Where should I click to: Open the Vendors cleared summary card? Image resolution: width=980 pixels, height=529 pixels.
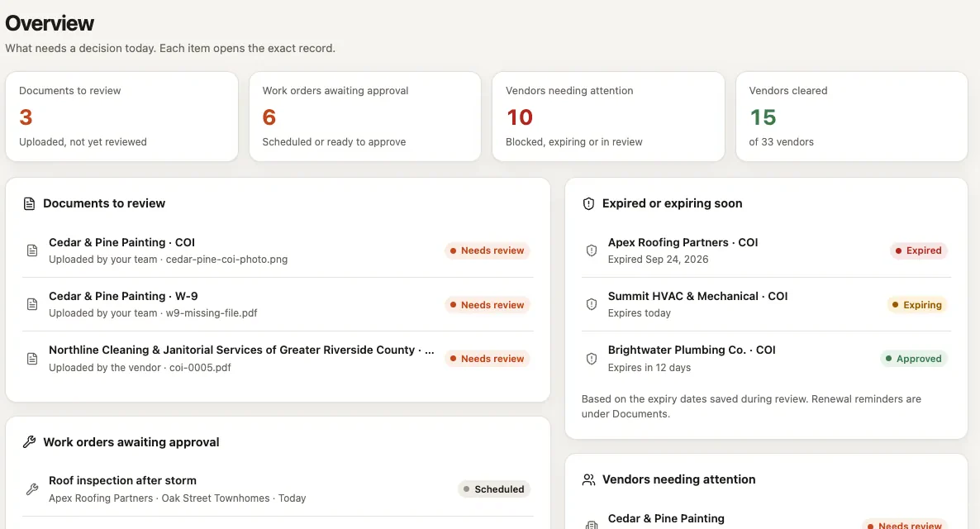[x=852, y=117]
